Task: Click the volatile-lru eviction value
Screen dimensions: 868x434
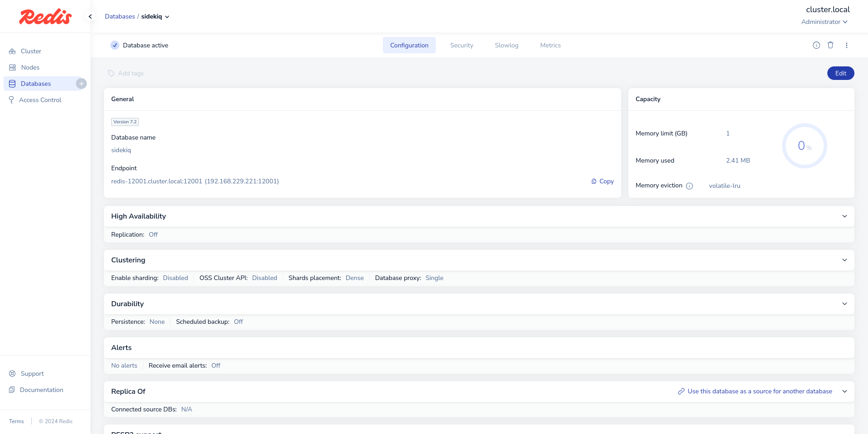Action: tap(724, 186)
